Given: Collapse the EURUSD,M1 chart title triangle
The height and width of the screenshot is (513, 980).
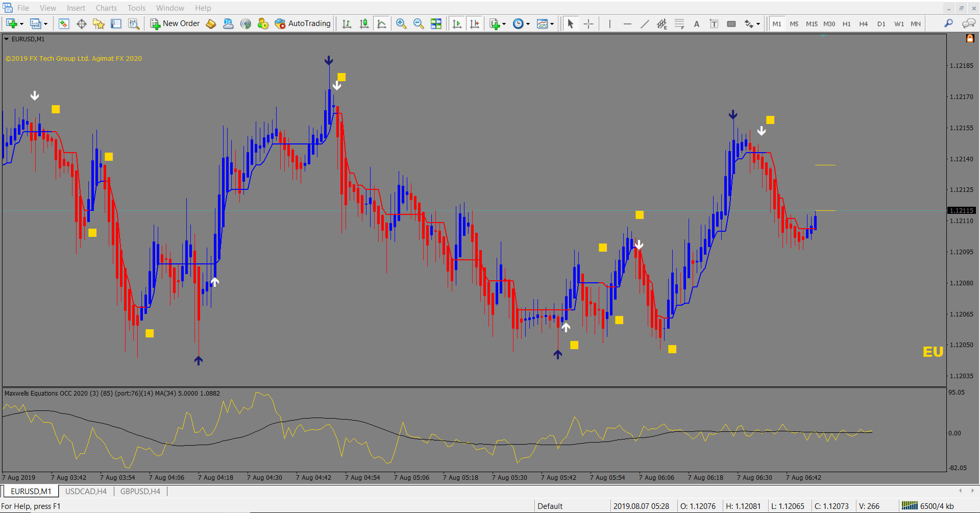Looking at the screenshot, I should (6, 39).
